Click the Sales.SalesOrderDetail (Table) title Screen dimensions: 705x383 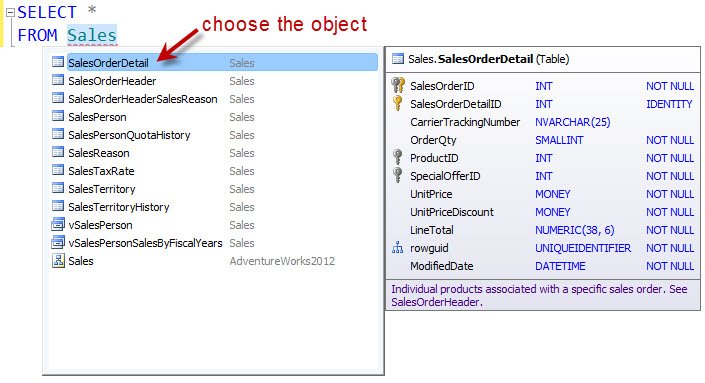click(488, 59)
